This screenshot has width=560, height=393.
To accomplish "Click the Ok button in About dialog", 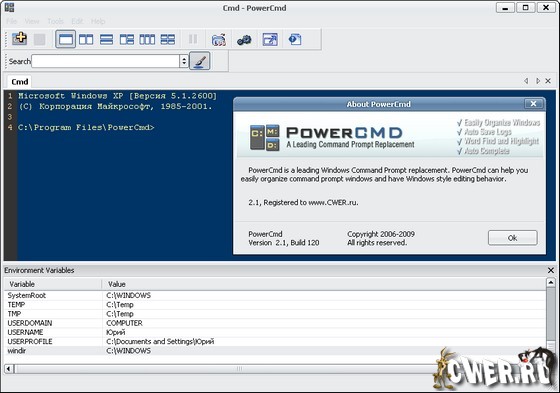I will click(x=512, y=238).
